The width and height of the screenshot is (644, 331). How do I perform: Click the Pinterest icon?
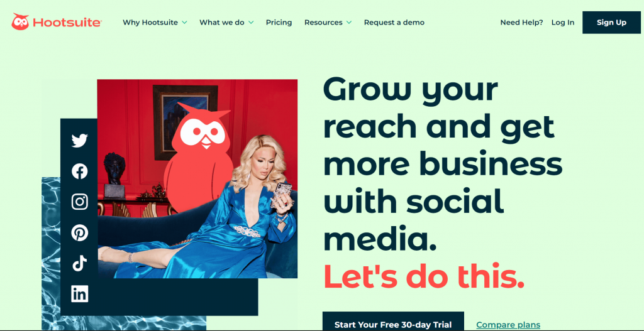pos(80,233)
